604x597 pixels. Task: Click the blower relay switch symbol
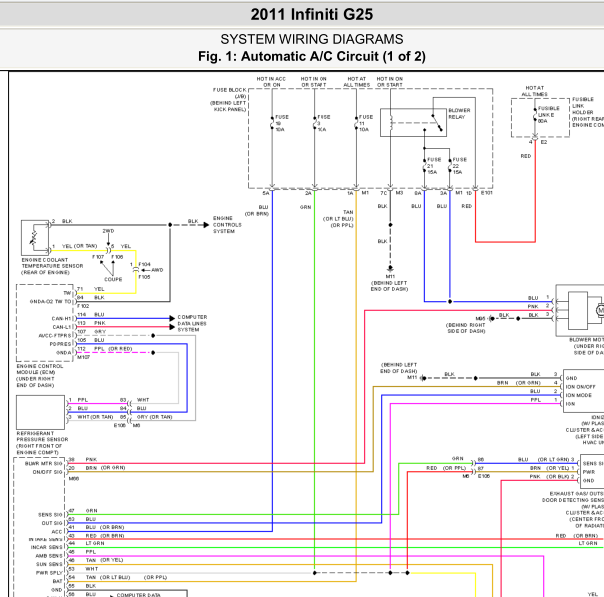(437, 123)
